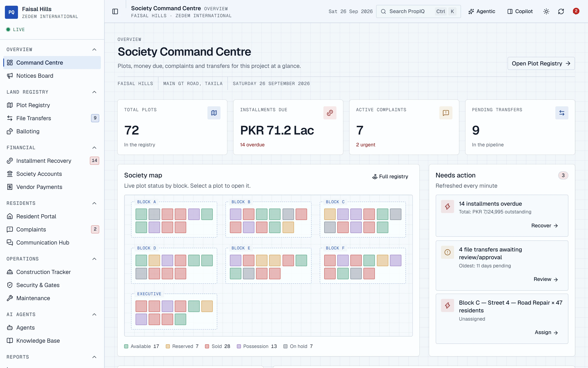Screen dimensions: 588x368
Task: Click the Installments Due coin icon
Action: 330,113
